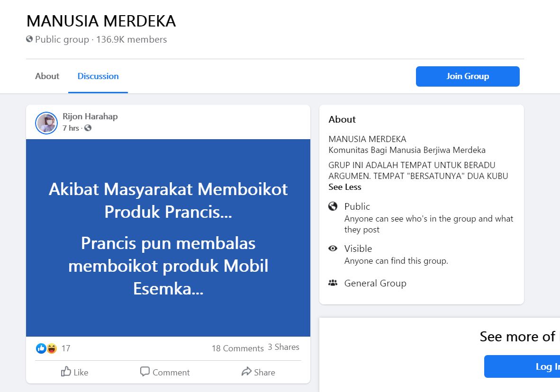The image size is (560, 392).
Task: Collapse group description with See Less
Action: point(344,187)
